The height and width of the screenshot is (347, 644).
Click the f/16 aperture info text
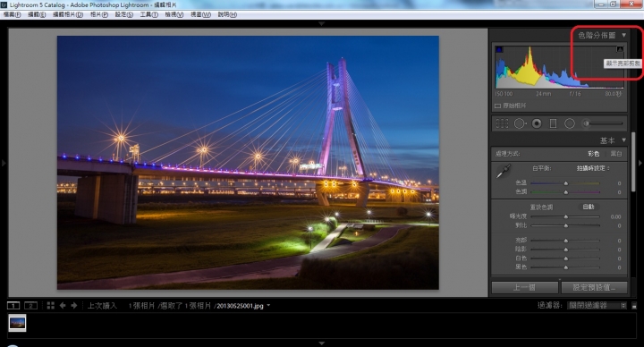coord(575,94)
